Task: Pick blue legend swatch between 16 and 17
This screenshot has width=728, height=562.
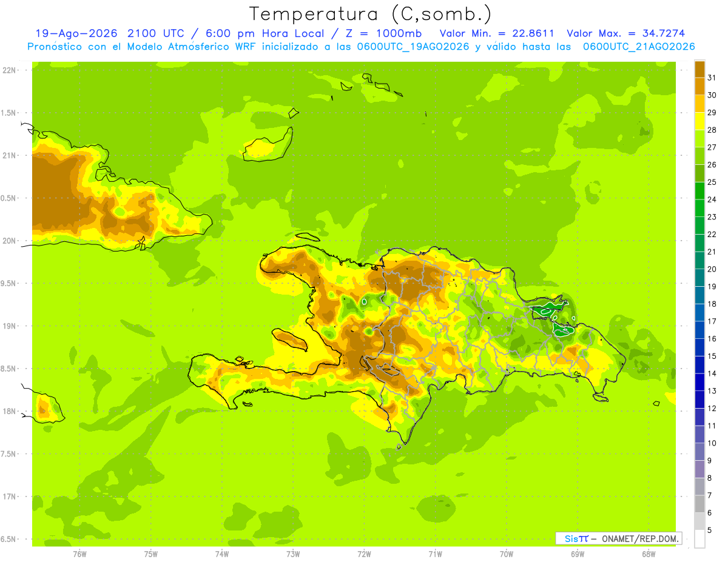Action: (699, 329)
